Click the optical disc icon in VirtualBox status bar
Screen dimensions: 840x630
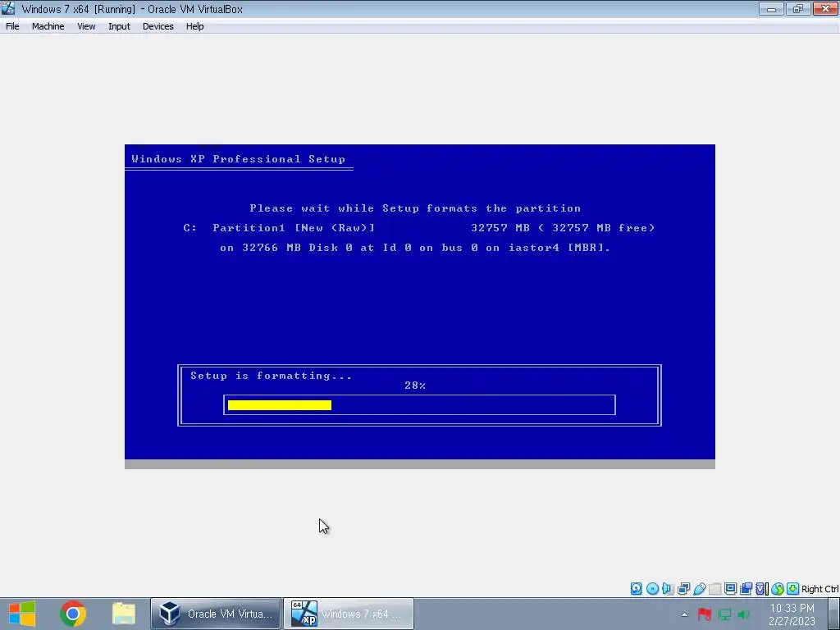(x=652, y=589)
